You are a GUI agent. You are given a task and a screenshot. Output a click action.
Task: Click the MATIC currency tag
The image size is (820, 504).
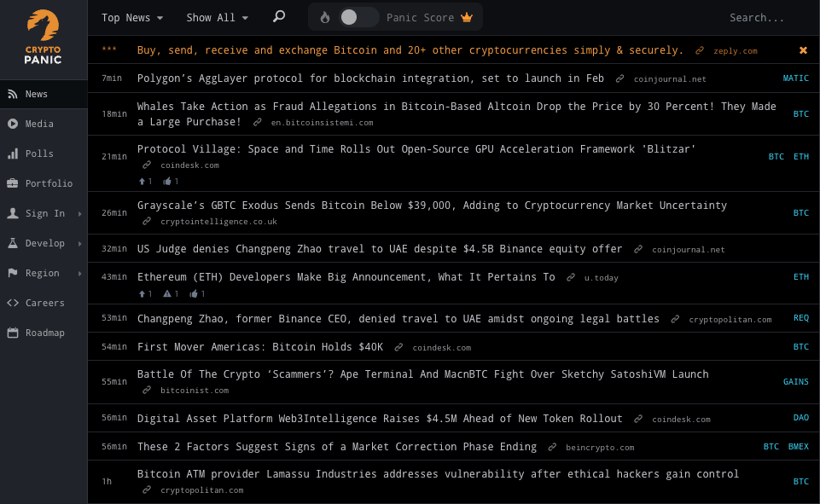click(795, 78)
